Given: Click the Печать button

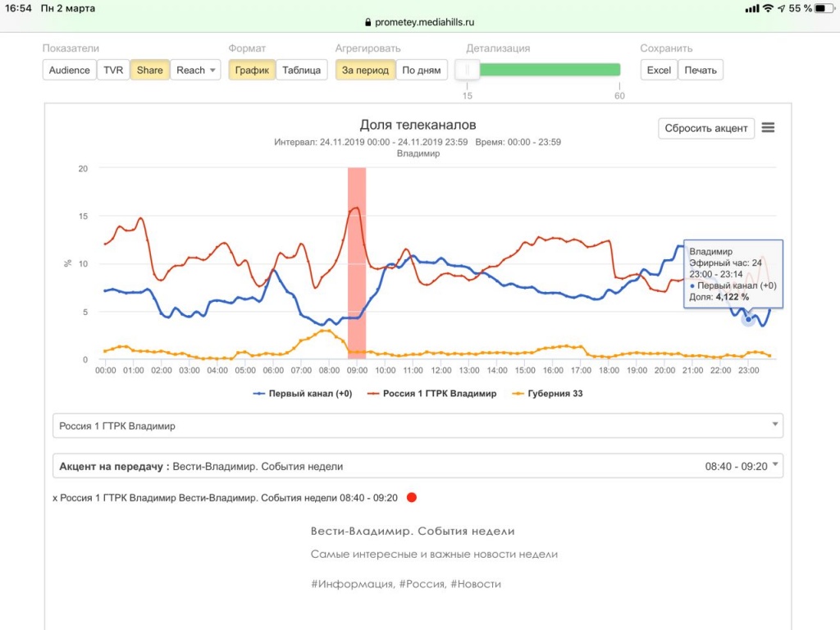Looking at the screenshot, I should (701, 71).
